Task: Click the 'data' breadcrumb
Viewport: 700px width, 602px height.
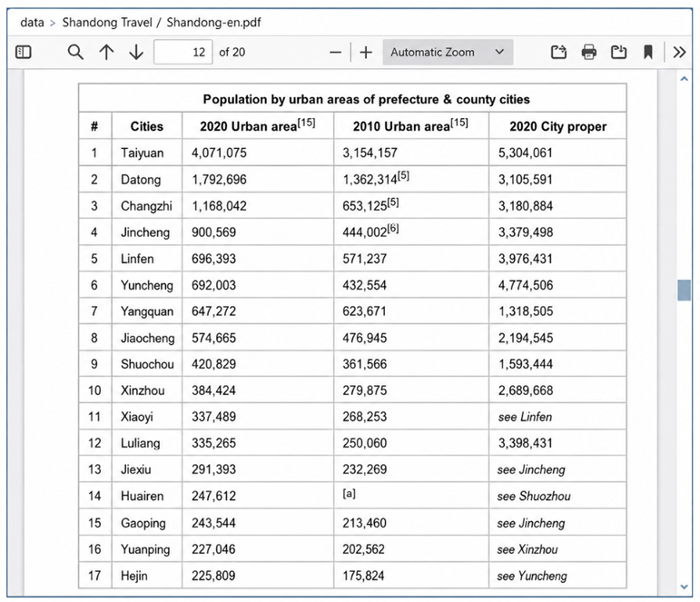Action: pos(32,23)
